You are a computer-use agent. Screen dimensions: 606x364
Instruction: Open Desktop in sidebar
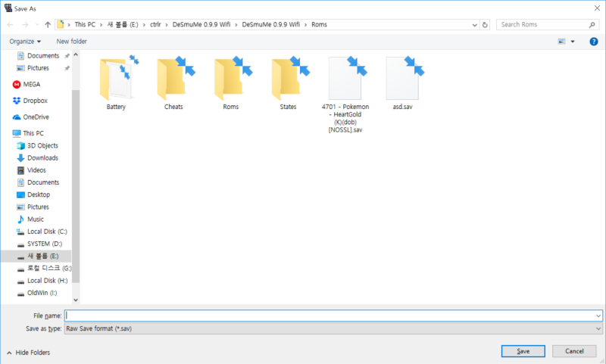click(33, 194)
